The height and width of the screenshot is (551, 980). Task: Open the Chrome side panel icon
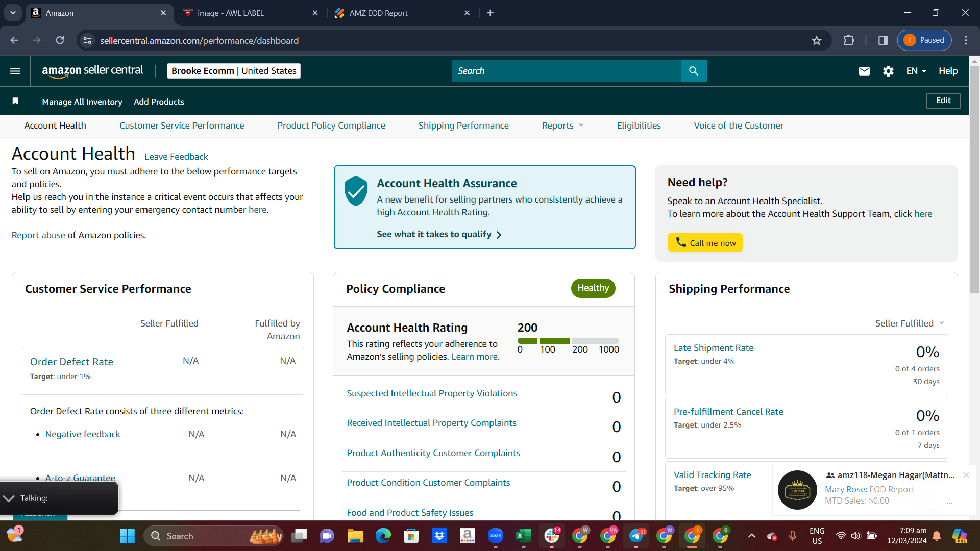click(x=883, y=40)
